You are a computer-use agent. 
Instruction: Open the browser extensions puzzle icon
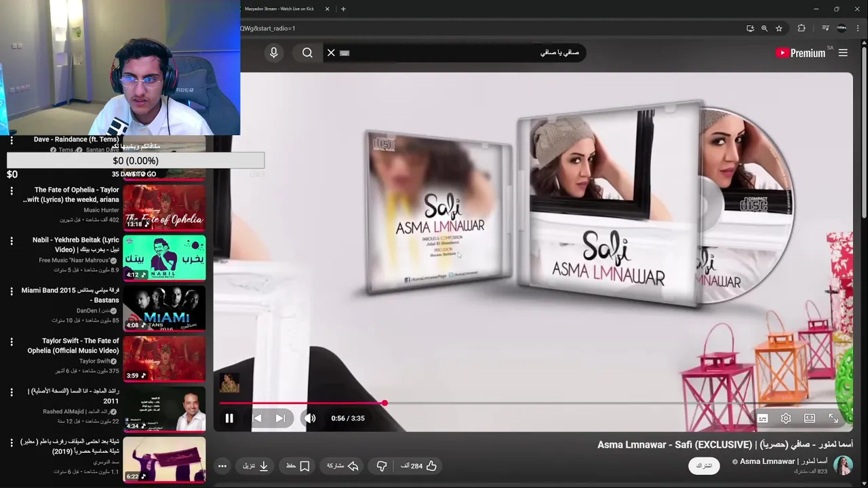tap(802, 28)
